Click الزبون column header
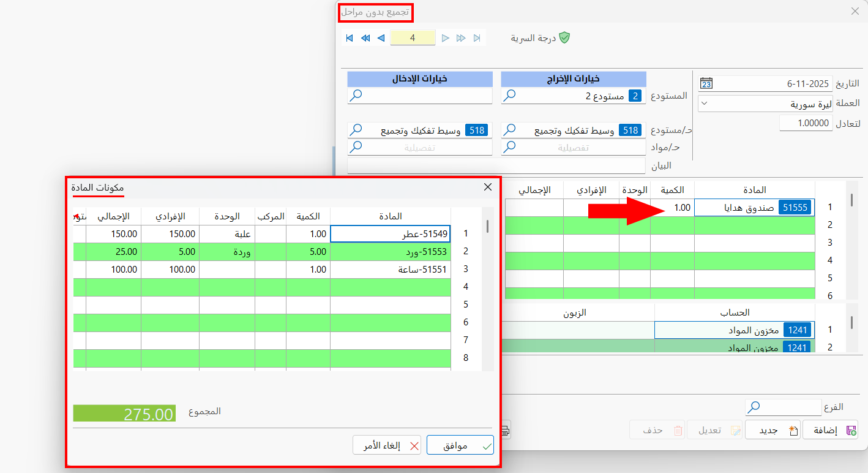Image resolution: width=868 pixels, height=473 pixels. point(575,312)
